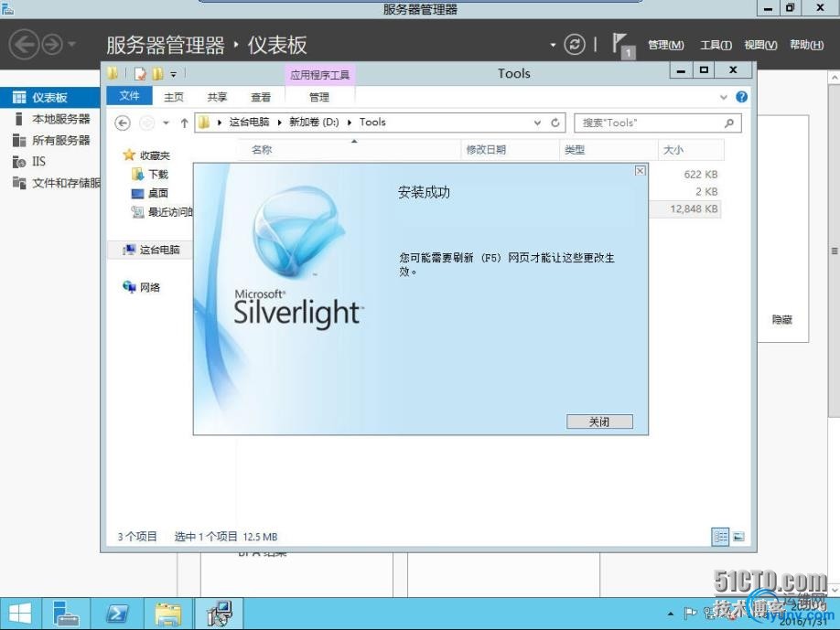Click Server Manager forward arrow
Screen dimensions: 840x630
[x=52, y=45]
